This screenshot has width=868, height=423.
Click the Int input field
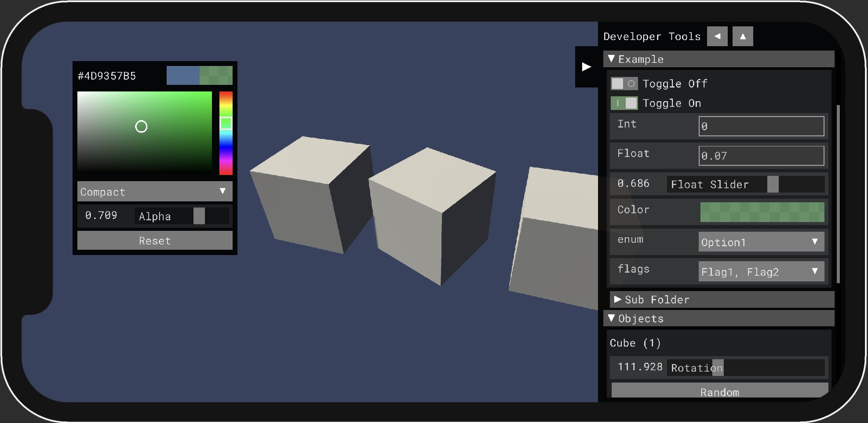tap(761, 126)
